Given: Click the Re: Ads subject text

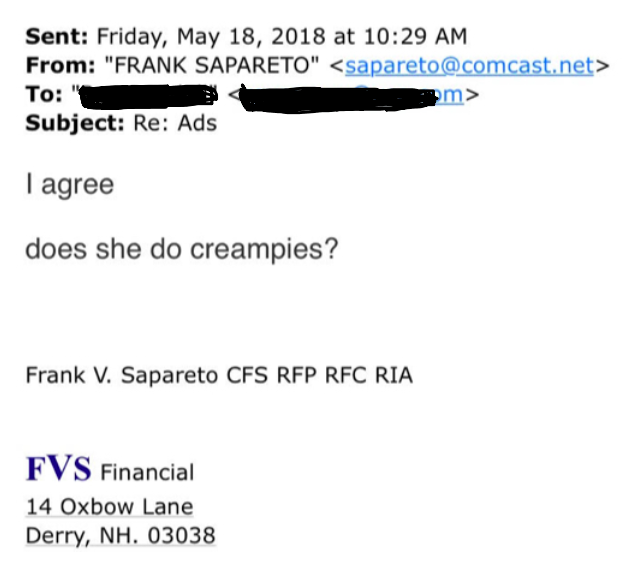Looking at the screenshot, I should point(175,123).
